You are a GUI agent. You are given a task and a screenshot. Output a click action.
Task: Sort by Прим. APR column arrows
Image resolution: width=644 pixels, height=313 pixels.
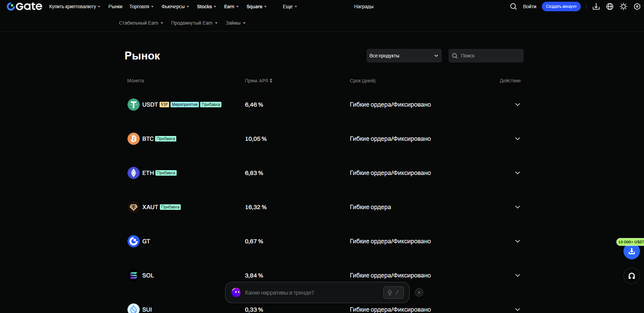tap(271, 81)
